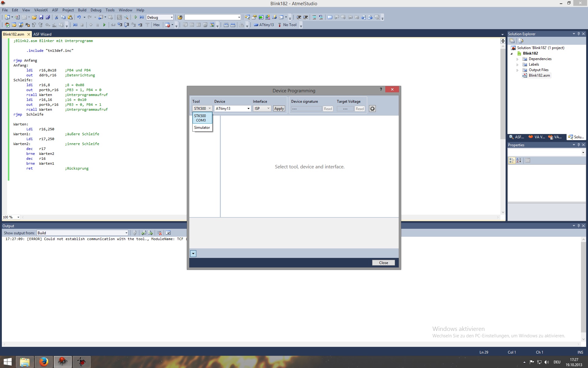Viewport: 588px width, 368px height.
Task: Open the Build menu
Action: [82, 10]
